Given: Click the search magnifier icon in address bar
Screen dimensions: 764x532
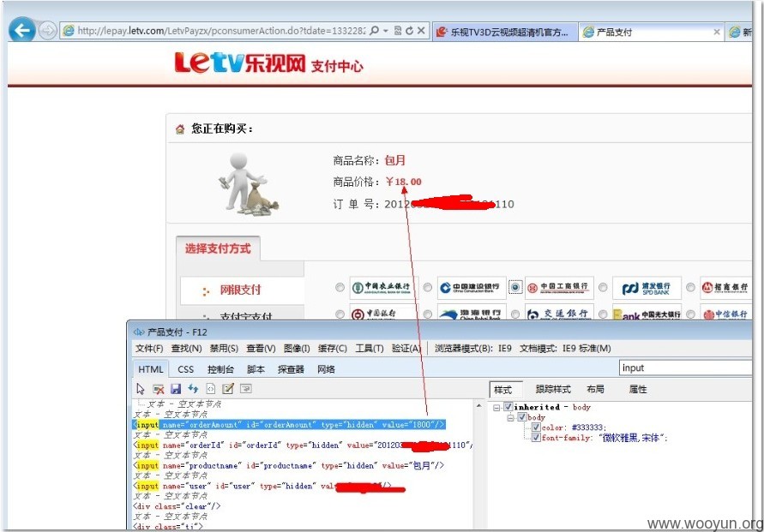Looking at the screenshot, I should coord(374,31).
